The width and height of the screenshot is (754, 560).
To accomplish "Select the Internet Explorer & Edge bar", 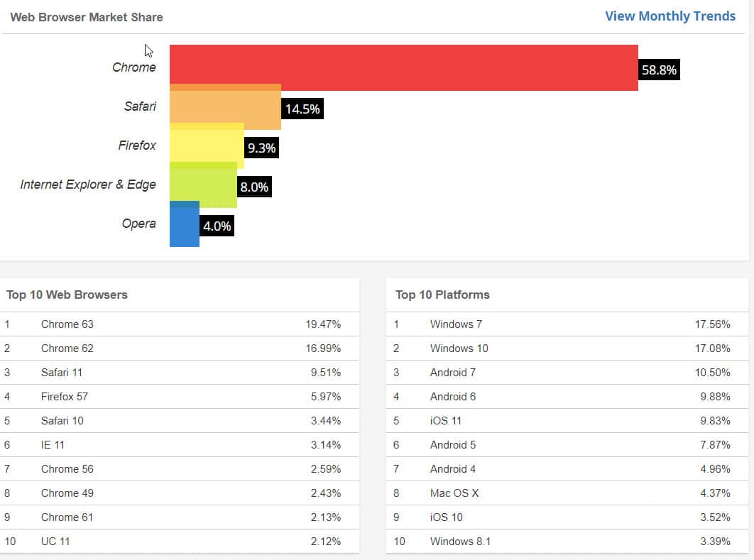I will click(202, 185).
